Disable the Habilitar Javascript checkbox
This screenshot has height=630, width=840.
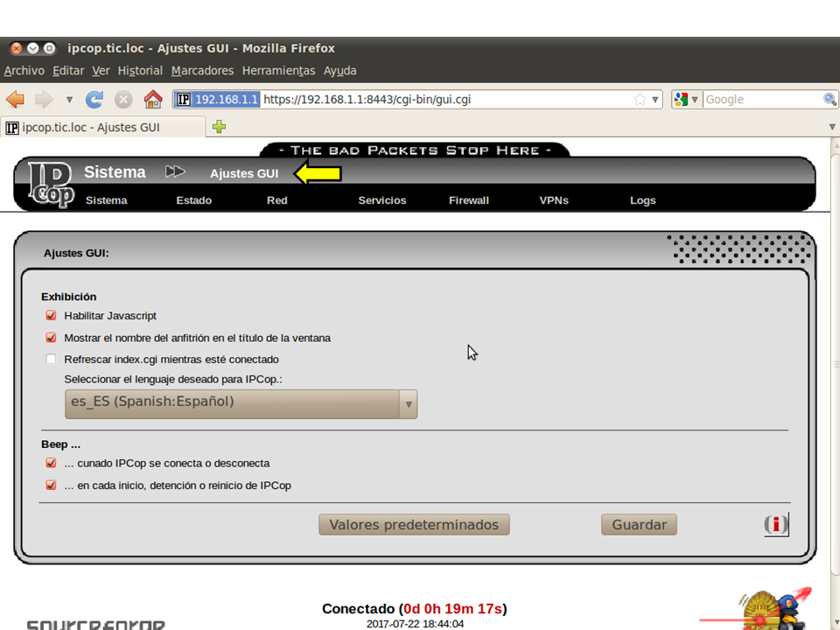click(x=51, y=316)
